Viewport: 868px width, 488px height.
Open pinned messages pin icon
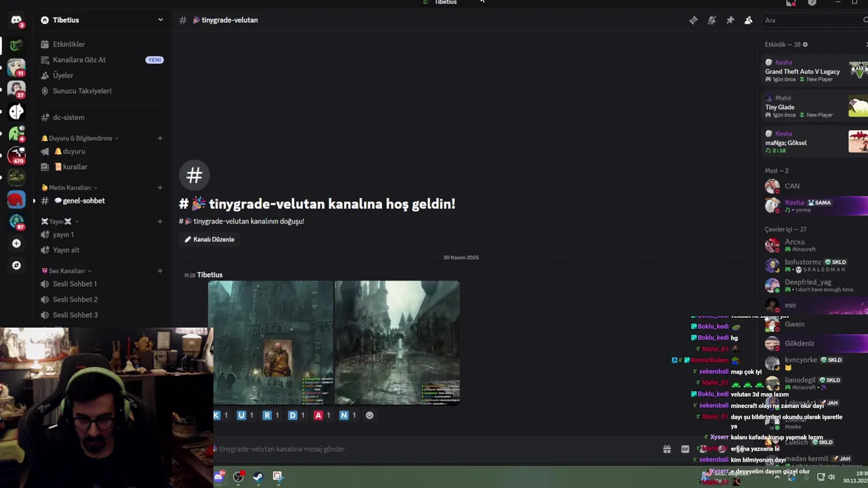pyautogui.click(x=730, y=20)
